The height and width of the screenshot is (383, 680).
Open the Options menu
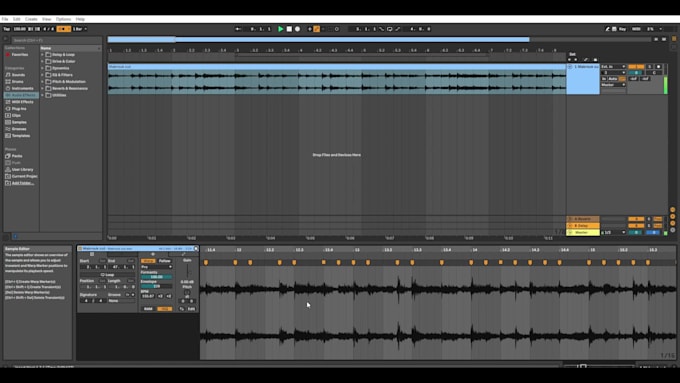click(x=63, y=19)
